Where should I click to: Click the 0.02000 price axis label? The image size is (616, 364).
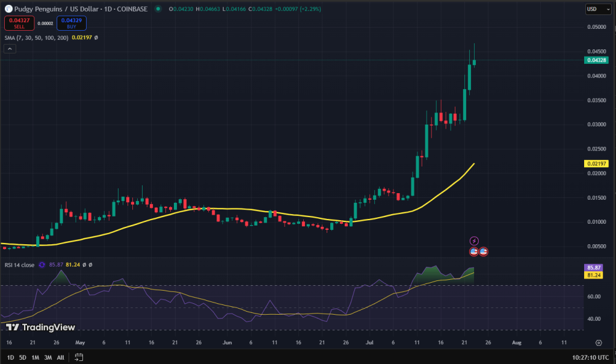tap(596, 173)
